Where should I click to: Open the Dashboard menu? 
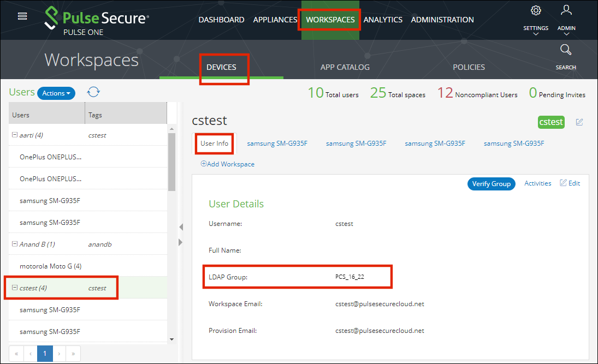[x=222, y=20]
